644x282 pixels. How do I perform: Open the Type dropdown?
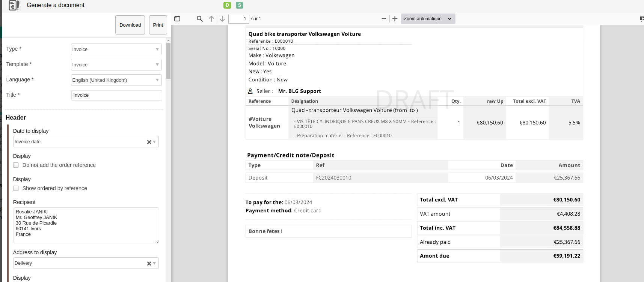pyautogui.click(x=116, y=49)
